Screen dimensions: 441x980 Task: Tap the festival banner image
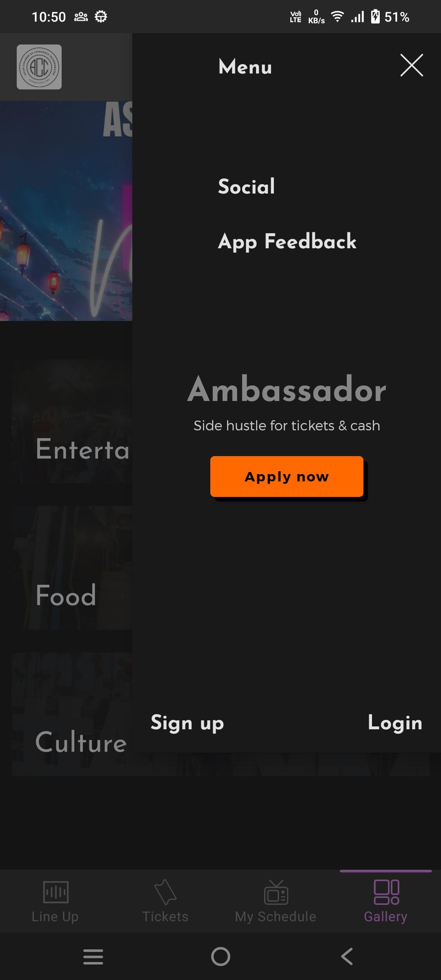pyautogui.click(x=66, y=211)
